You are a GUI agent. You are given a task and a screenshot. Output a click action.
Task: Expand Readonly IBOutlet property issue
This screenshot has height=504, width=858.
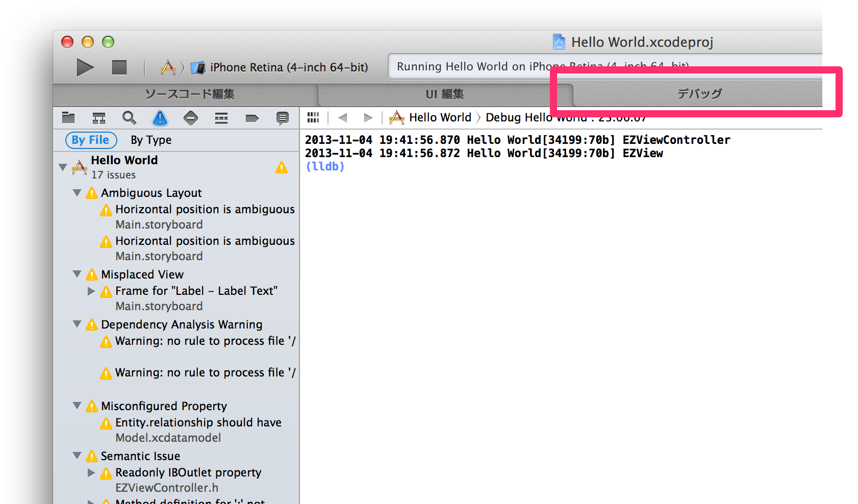pyautogui.click(x=91, y=473)
